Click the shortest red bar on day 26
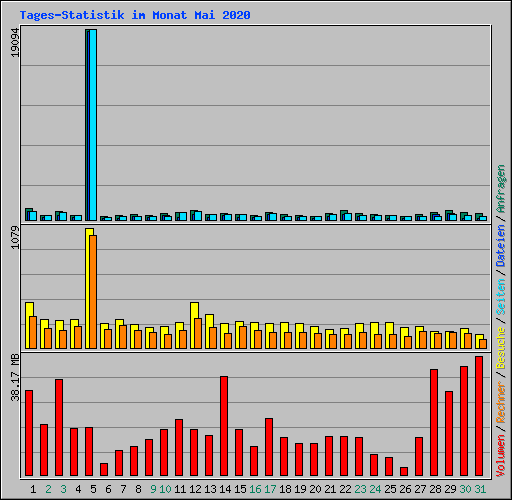This screenshot has height=500, width=512. [404, 471]
